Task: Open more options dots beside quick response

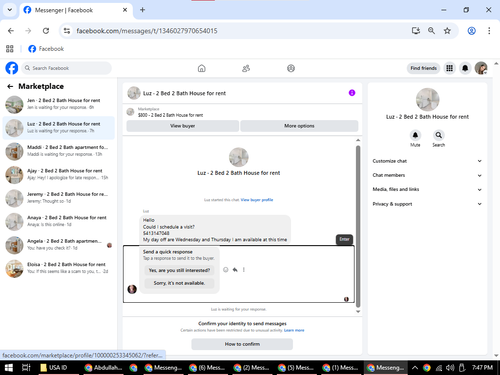Action: 244,270
